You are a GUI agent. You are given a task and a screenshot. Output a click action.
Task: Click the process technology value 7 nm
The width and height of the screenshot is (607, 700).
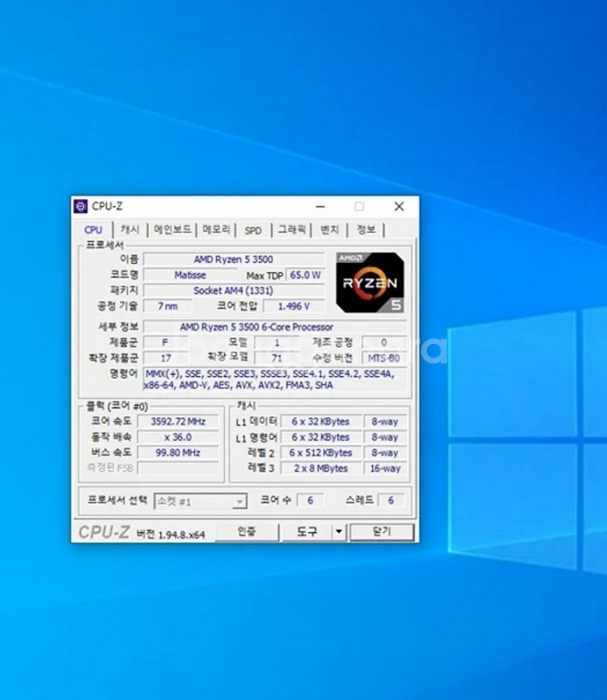pos(168,306)
